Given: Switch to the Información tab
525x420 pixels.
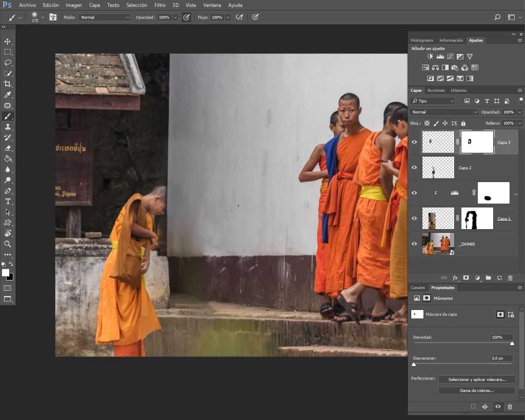Looking at the screenshot, I should pos(451,40).
